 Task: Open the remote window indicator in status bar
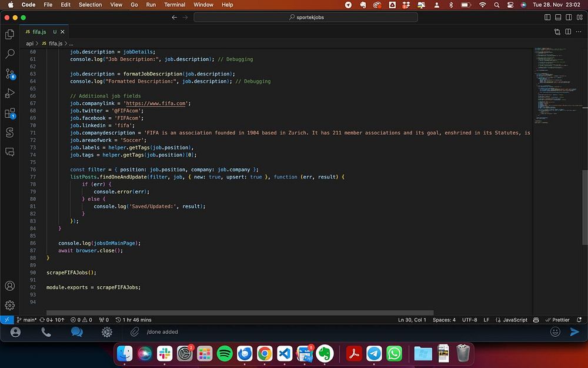tap(6, 320)
